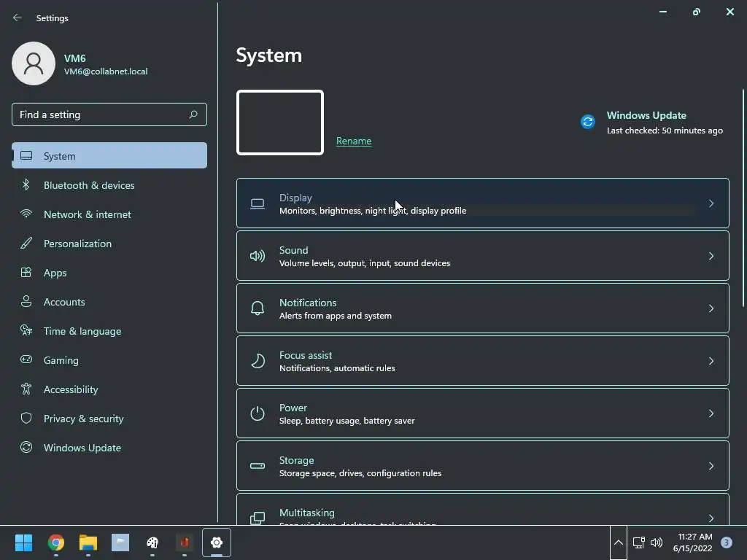
Task: Click the red Office taskbar icon
Action: pos(185,542)
